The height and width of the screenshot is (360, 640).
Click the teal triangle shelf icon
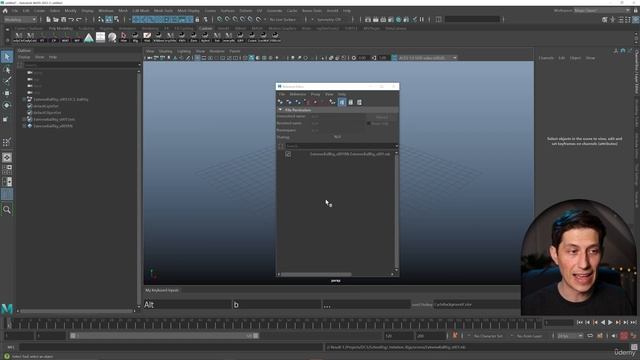89,38
